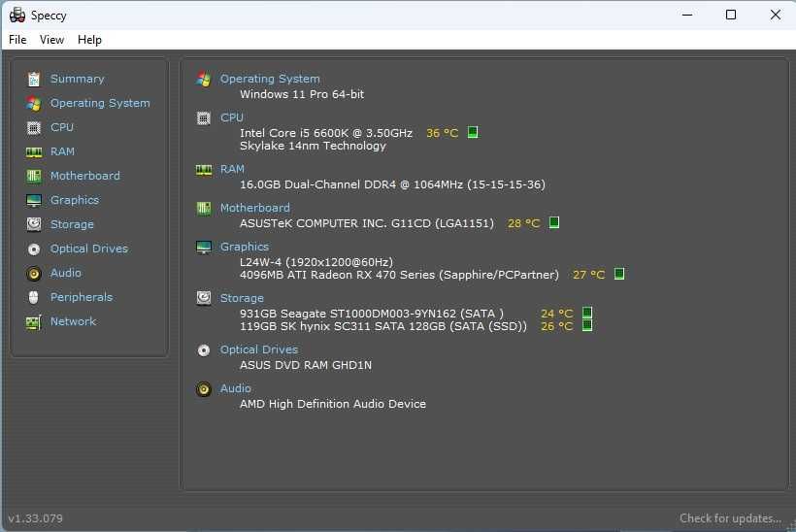The width and height of the screenshot is (796, 532).
Task: Click the version number v1.33.079
Action: coord(36,518)
